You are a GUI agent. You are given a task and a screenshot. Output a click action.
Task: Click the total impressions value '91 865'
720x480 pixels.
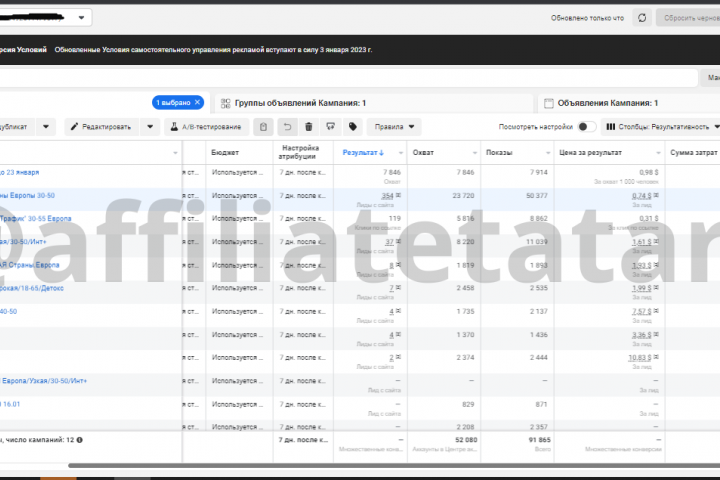[x=540, y=440]
